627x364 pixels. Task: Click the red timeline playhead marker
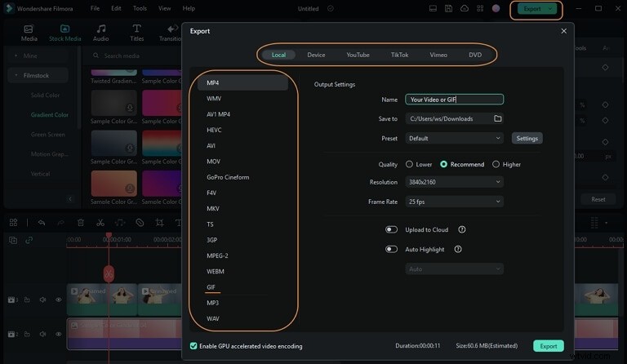click(x=109, y=273)
